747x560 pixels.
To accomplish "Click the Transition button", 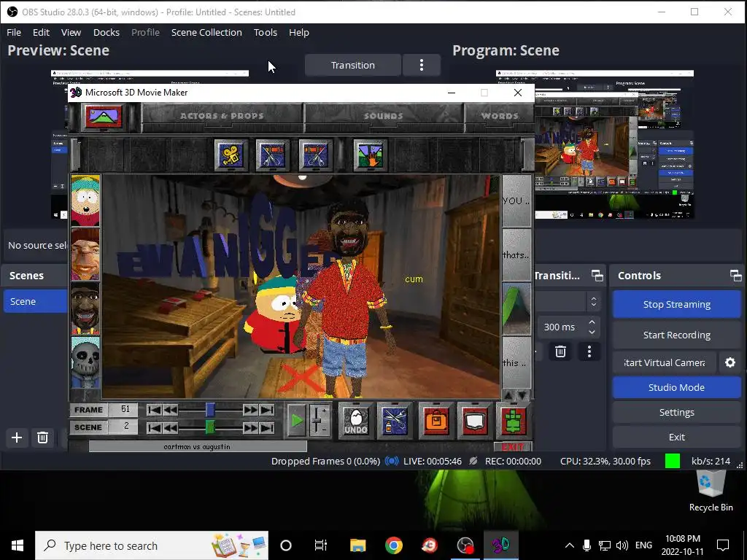I will click(x=352, y=65).
